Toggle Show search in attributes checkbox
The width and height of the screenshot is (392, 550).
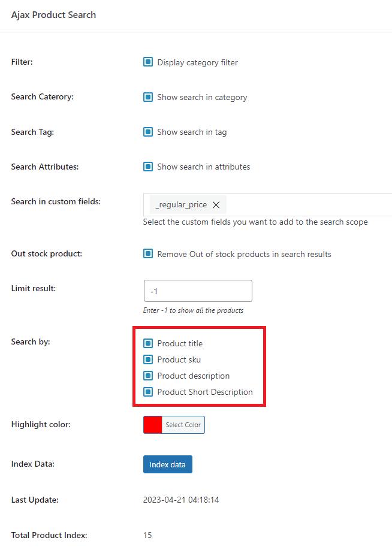pyautogui.click(x=148, y=167)
